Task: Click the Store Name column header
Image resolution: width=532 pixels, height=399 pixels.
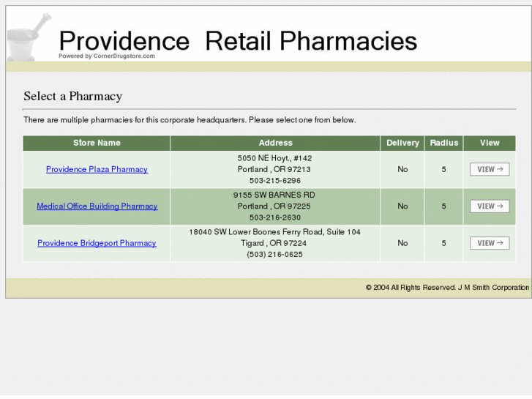Action: click(97, 143)
